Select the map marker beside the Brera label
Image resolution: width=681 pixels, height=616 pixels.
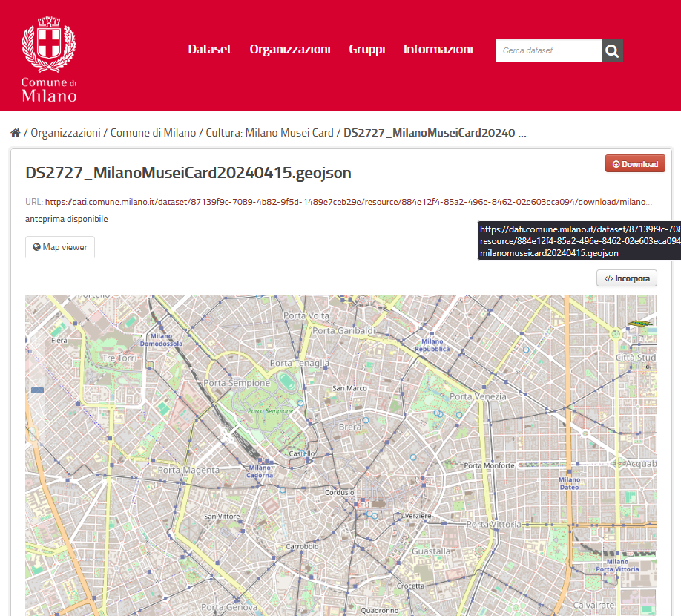click(x=366, y=420)
